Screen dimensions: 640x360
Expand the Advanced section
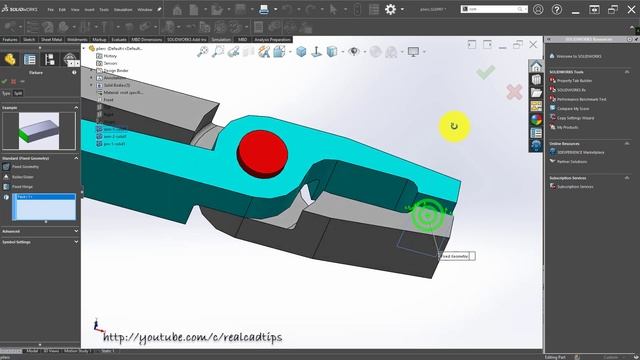click(76, 231)
